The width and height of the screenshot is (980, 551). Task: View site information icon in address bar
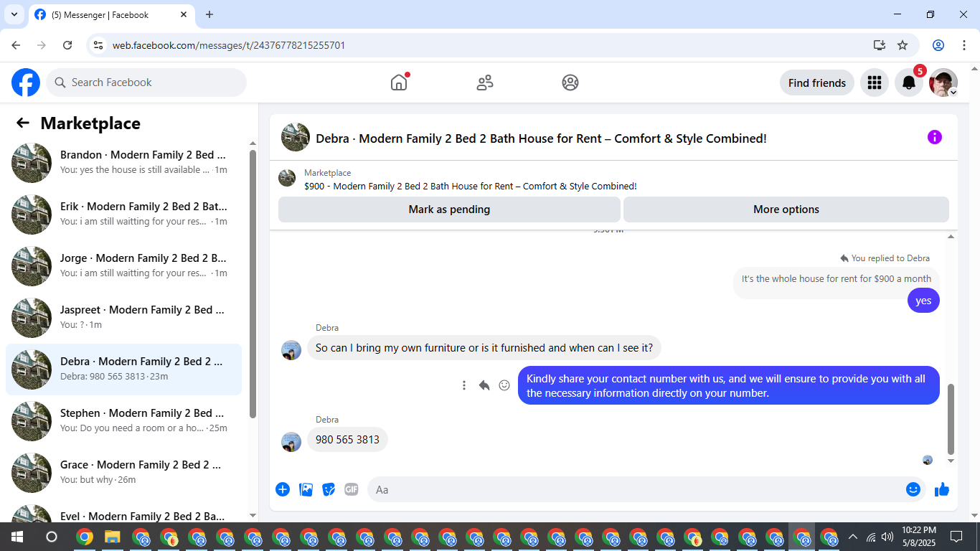pos(99,45)
